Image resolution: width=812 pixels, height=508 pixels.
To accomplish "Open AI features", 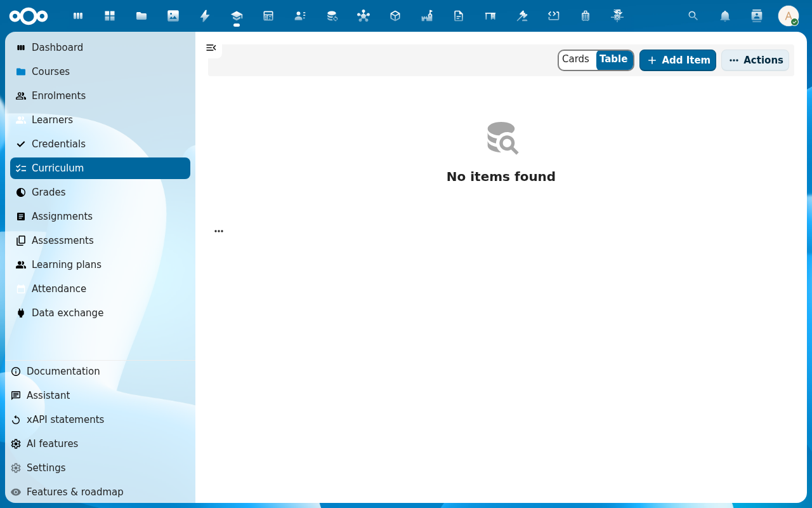I will pyautogui.click(x=100, y=444).
